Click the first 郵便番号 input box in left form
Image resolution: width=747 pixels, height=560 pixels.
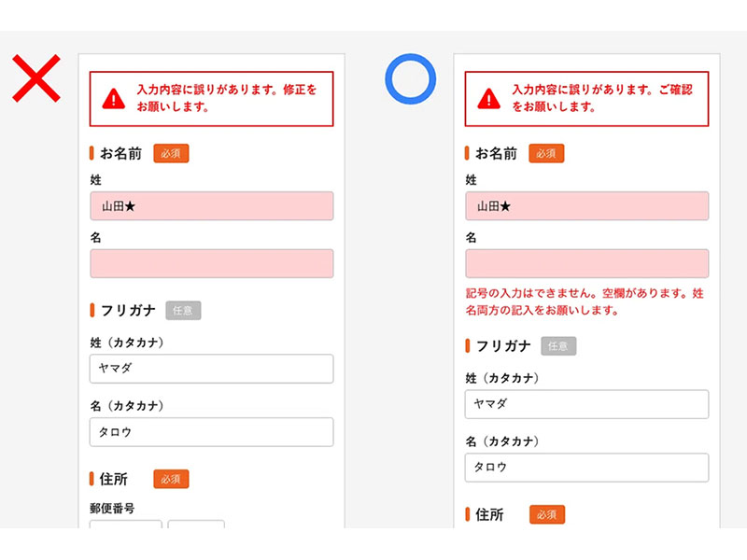click(x=126, y=525)
